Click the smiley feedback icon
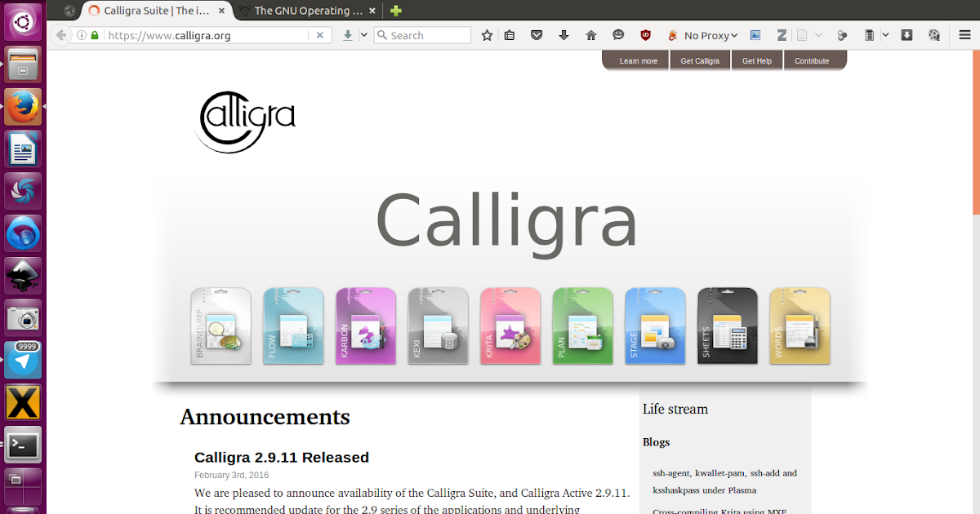 (x=618, y=35)
